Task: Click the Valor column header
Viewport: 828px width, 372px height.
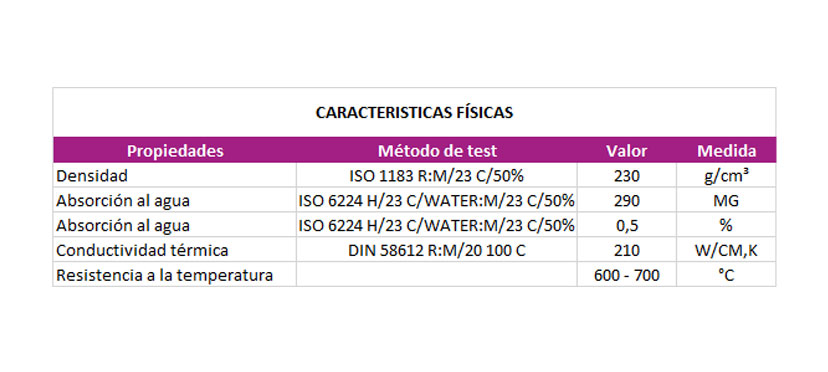Action: pos(627,151)
